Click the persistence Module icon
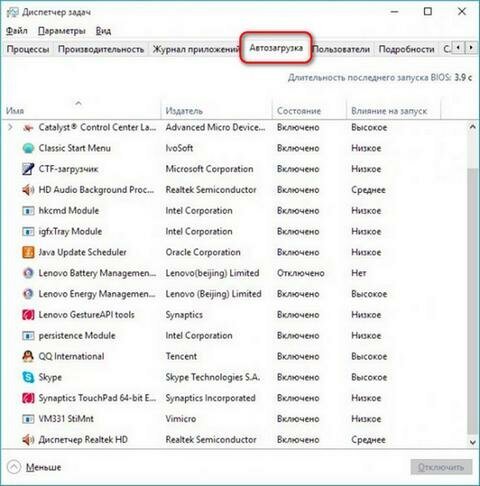The width and height of the screenshot is (480, 486). 28,336
